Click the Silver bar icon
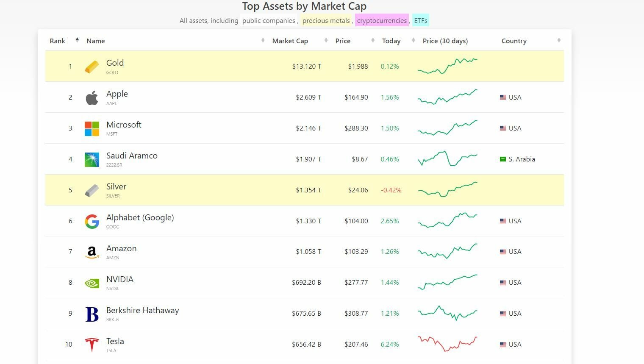This screenshot has height=364, width=644. pos(92,190)
